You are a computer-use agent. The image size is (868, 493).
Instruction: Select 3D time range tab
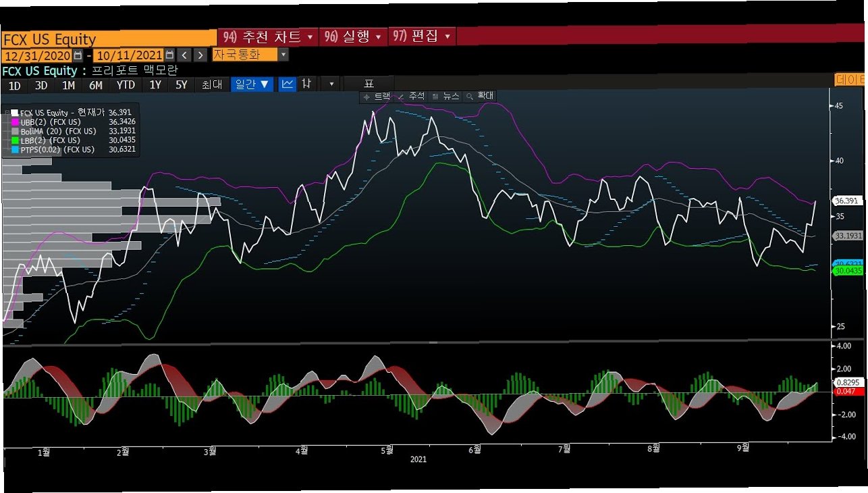[x=41, y=85]
